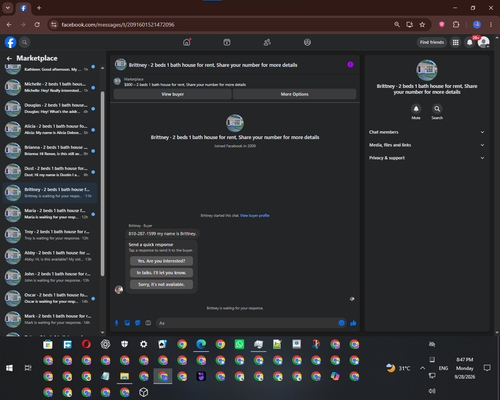Viewport: 500px width, 400px height.
Task: Open the Friends icon in top navigation
Action: [x=267, y=42]
